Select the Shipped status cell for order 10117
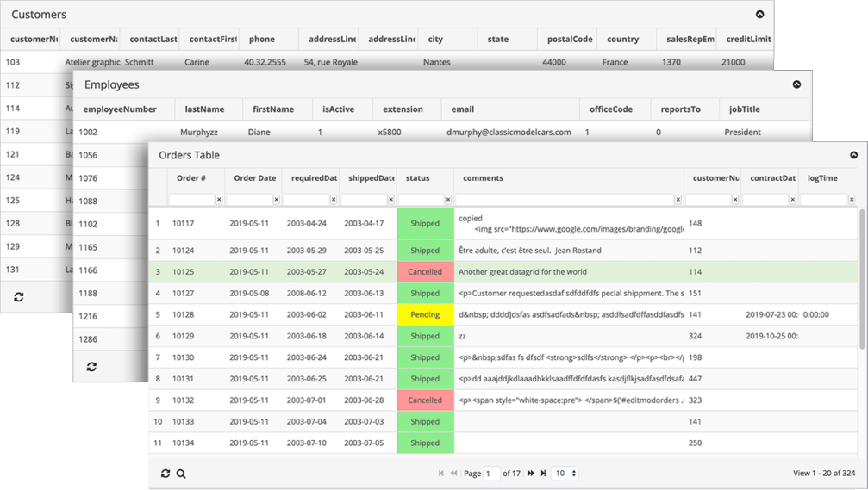 pyautogui.click(x=425, y=223)
